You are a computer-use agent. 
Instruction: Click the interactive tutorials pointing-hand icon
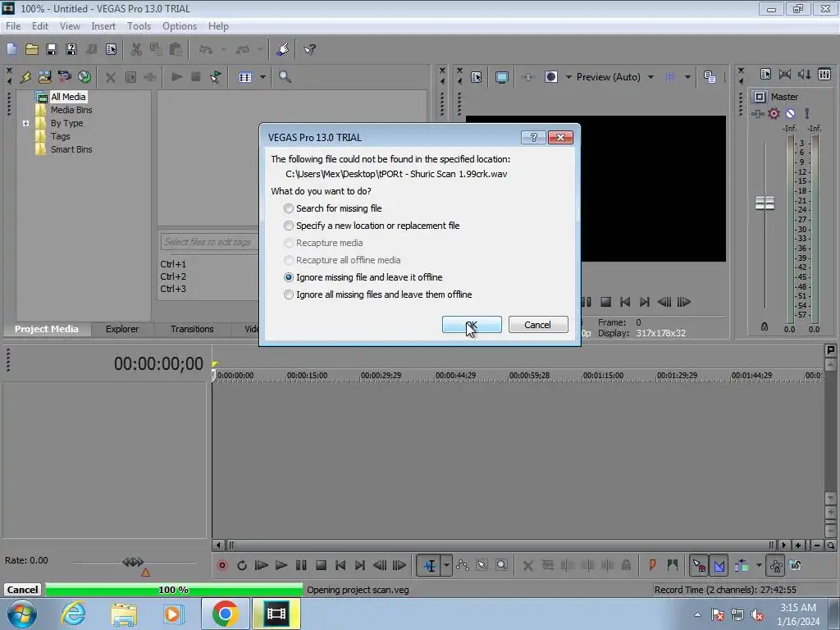point(283,49)
